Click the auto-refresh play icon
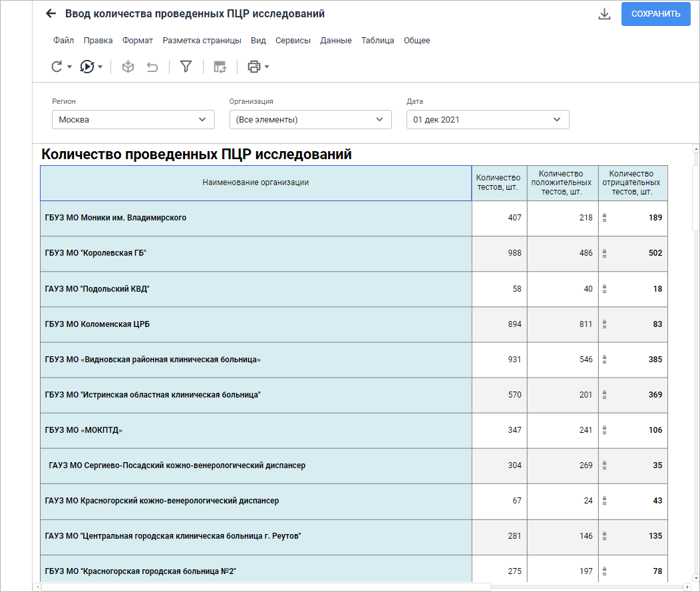 tap(87, 67)
